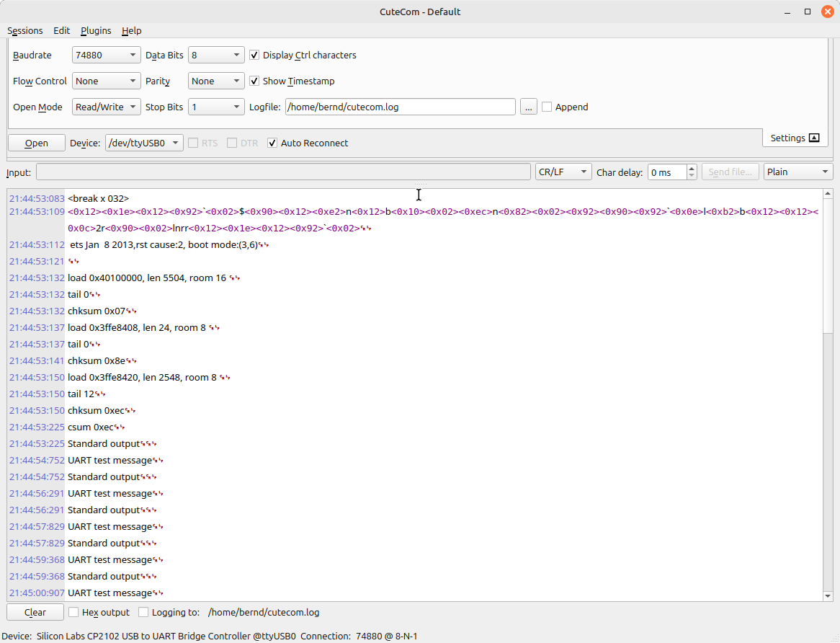Click the Char delay value field

pyautogui.click(x=667, y=172)
